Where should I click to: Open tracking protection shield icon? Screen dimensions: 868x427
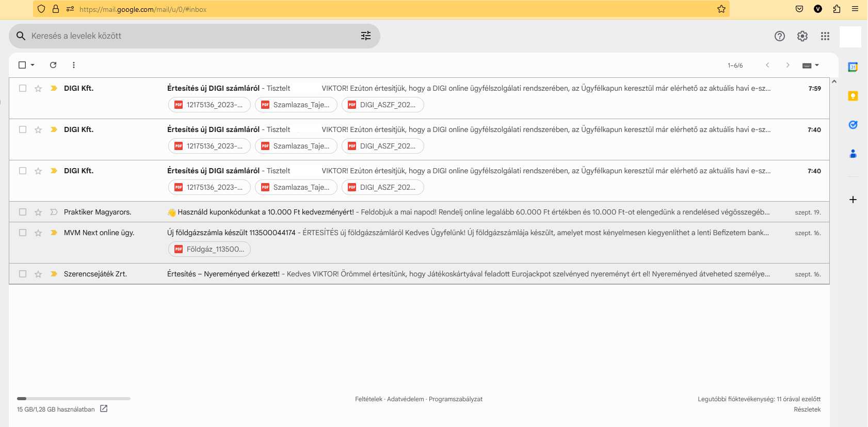tap(41, 9)
